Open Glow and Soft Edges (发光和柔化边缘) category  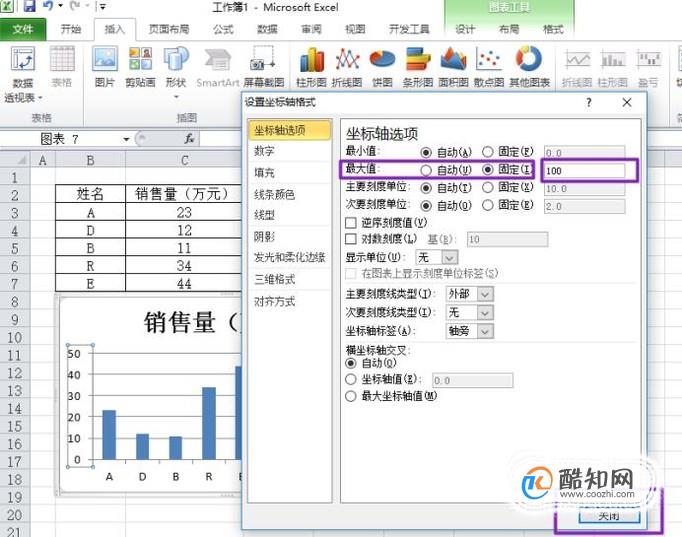tap(290, 257)
